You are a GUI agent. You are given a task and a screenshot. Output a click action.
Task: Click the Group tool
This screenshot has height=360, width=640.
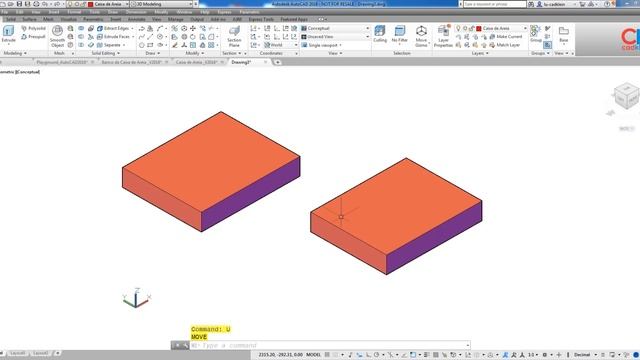[x=536, y=34]
